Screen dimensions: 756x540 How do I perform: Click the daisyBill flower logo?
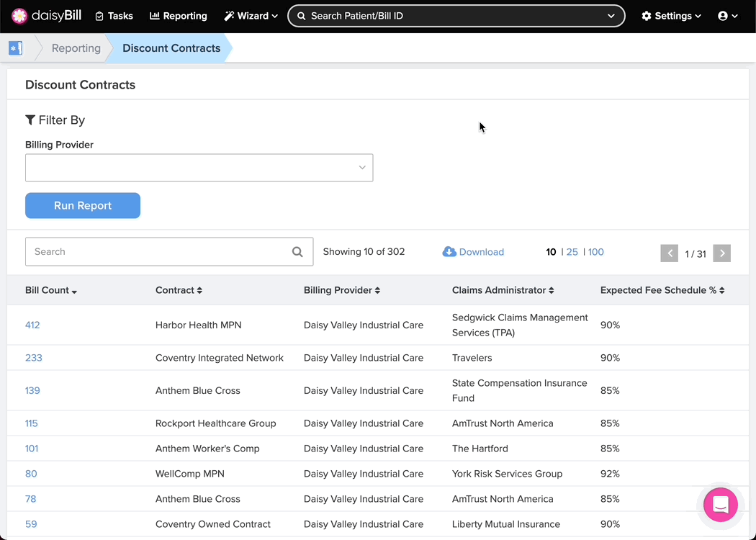(19, 16)
